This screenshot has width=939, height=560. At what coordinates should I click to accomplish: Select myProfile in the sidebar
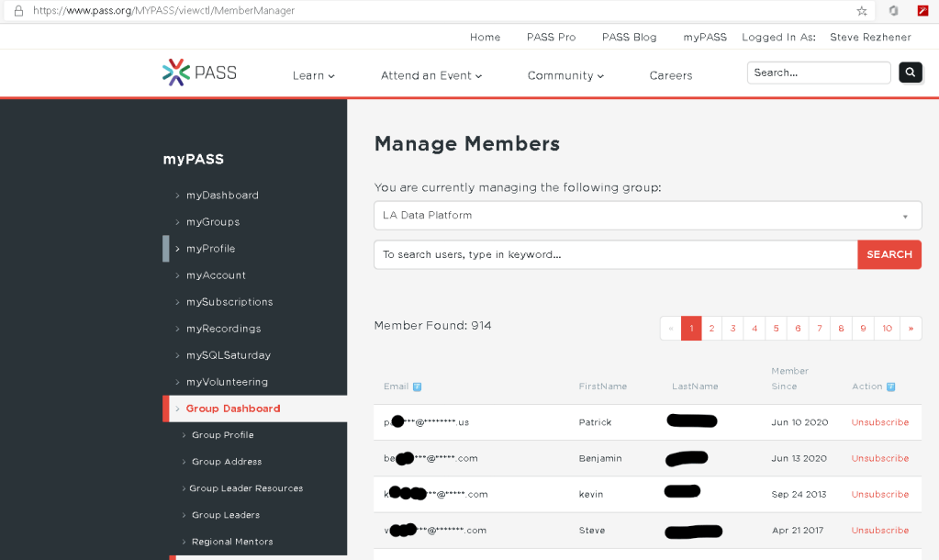pos(210,249)
